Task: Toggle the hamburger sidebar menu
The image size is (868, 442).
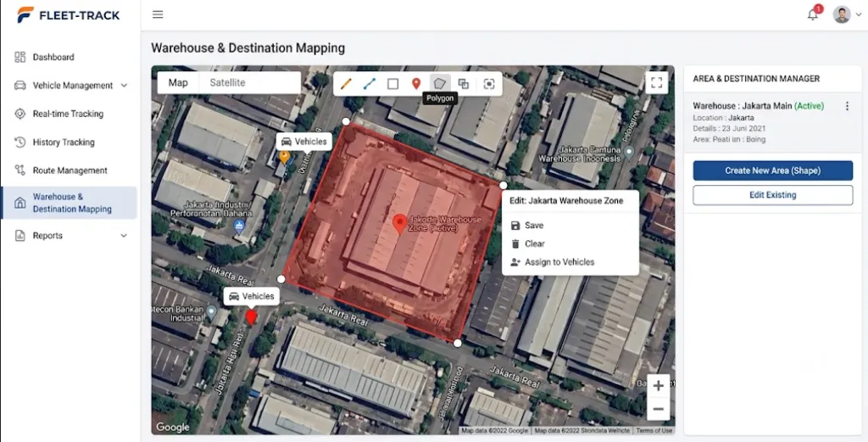Action: (x=158, y=14)
